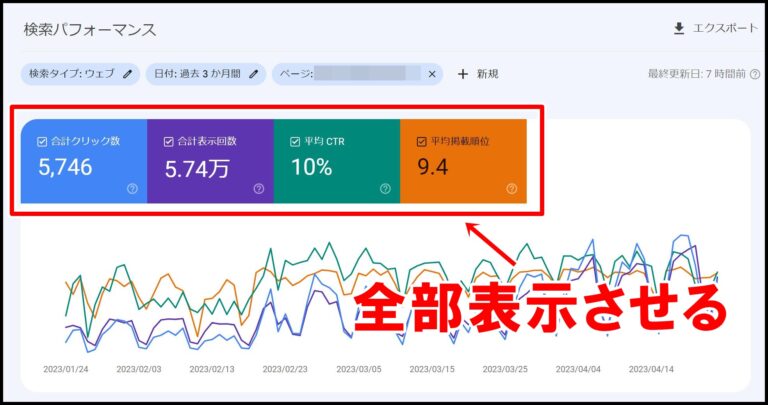Edit the 日付: 過去 3 か月間 filter chip
This screenshot has height=405, width=768.
coord(206,74)
